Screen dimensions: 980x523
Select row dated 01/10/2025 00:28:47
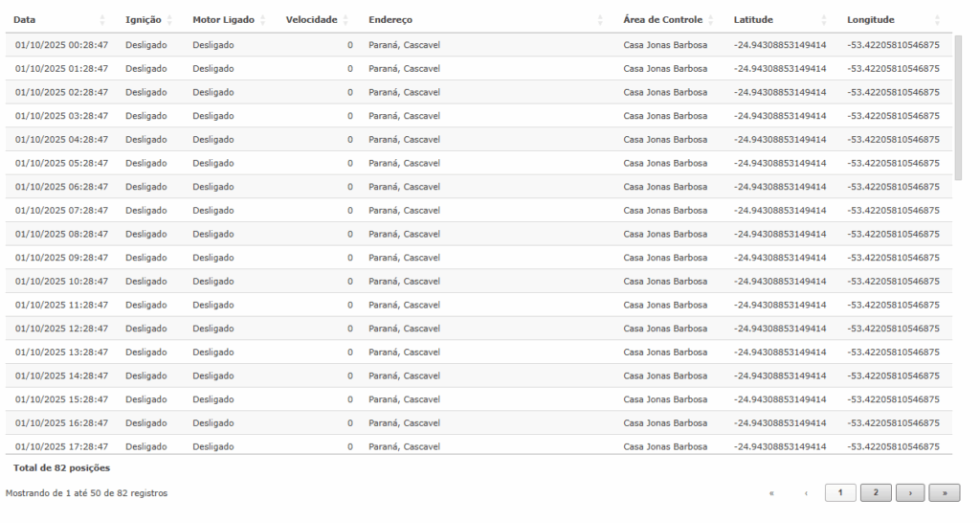[62, 45]
